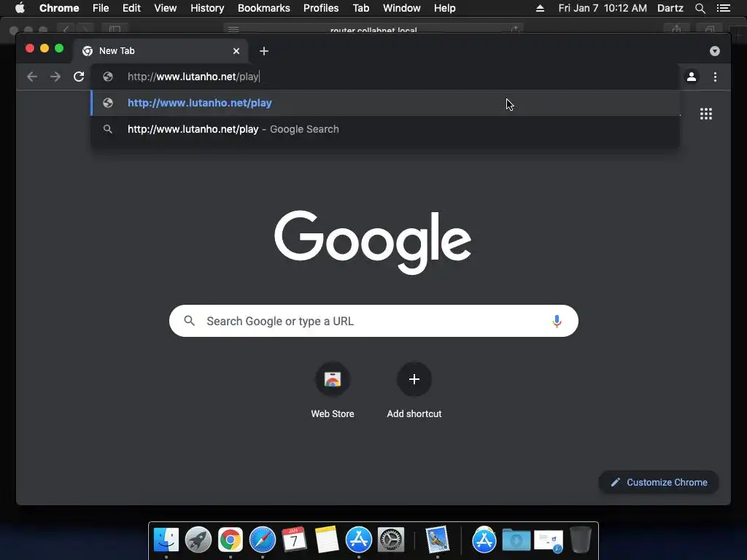Image resolution: width=747 pixels, height=560 pixels.
Task: Open the Window menu
Action: pyautogui.click(x=402, y=8)
